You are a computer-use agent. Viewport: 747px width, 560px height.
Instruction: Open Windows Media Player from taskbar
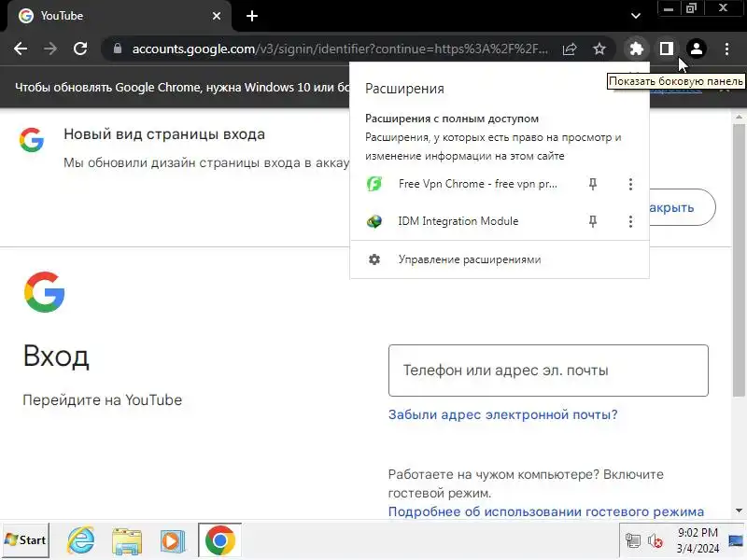point(173,540)
